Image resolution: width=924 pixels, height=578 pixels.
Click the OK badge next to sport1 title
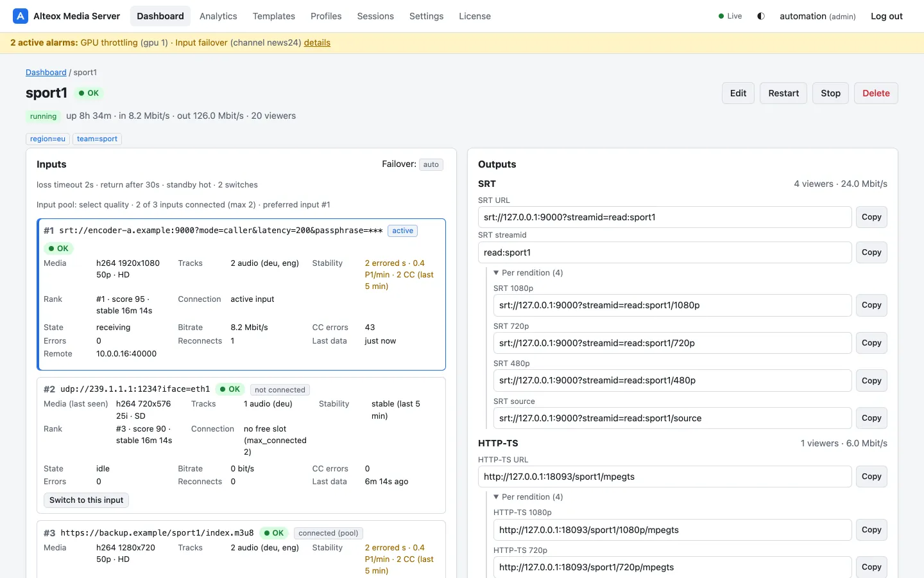coord(89,93)
